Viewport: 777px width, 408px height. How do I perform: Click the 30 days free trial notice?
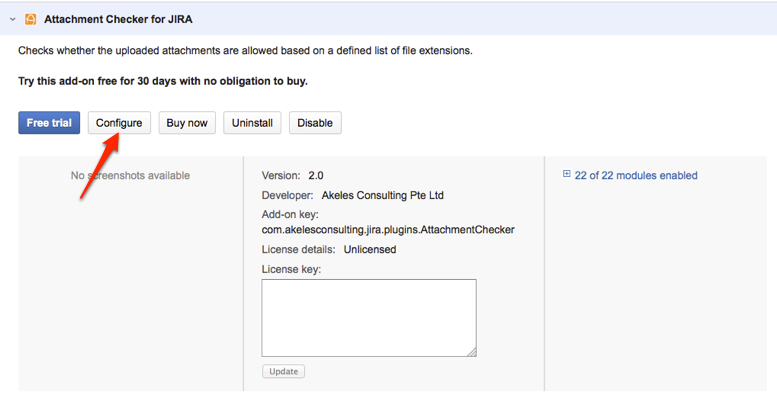(163, 81)
